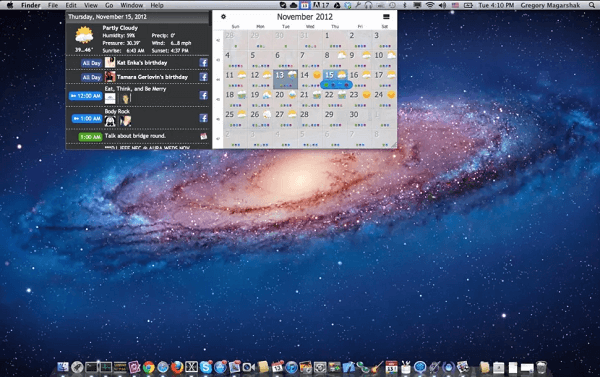Open the Trash in the Dock
The image size is (600, 377).
[x=541, y=367]
